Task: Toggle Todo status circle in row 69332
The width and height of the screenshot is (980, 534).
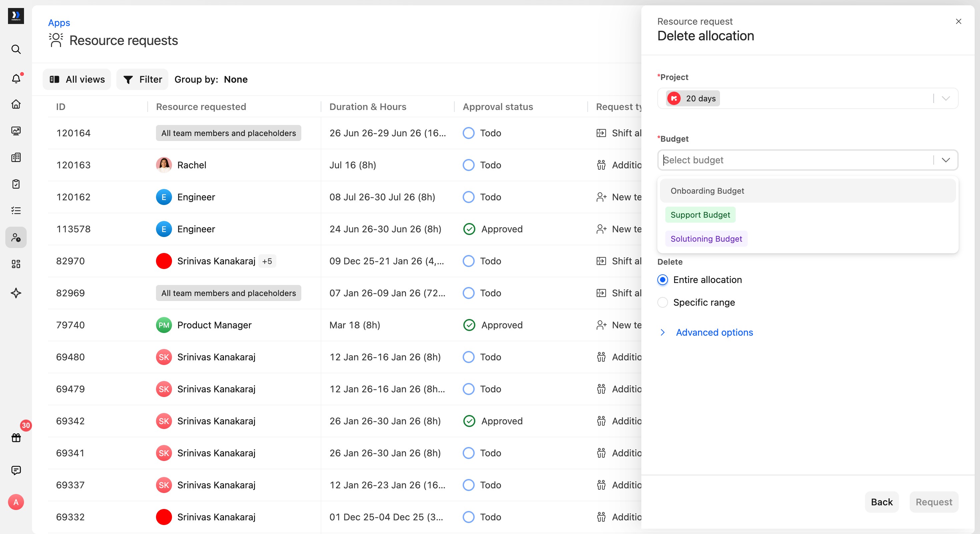Action: click(468, 517)
